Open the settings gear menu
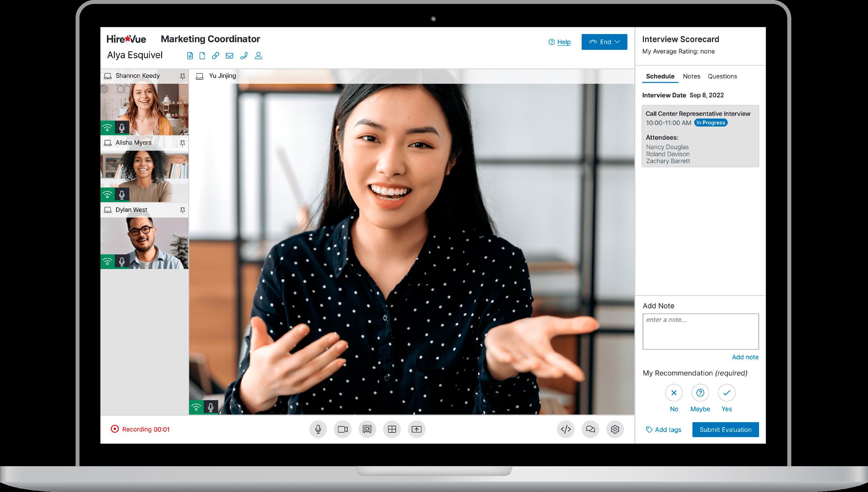868x492 pixels. [x=615, y=429]
